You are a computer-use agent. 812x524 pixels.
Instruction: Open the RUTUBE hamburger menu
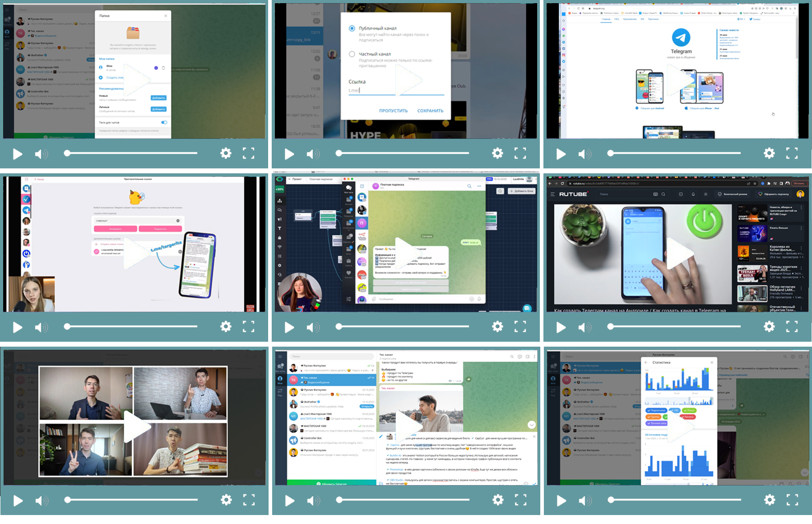pos(552,194)
